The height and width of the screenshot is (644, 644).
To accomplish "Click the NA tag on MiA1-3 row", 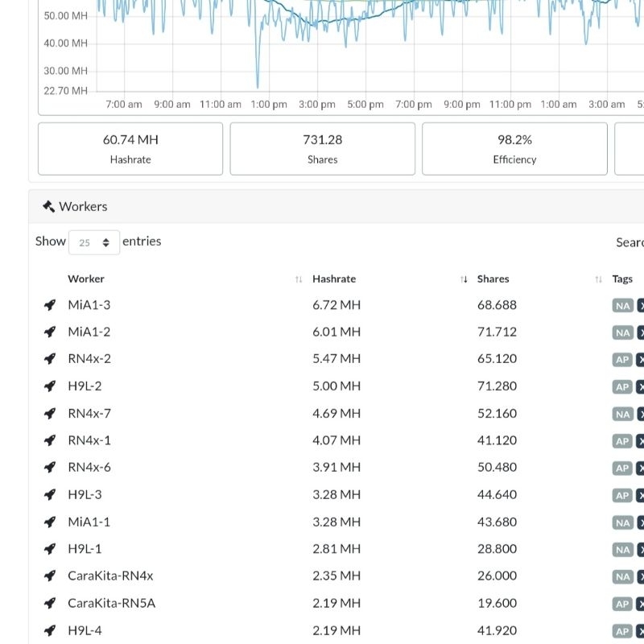I will tap(622, 306).
